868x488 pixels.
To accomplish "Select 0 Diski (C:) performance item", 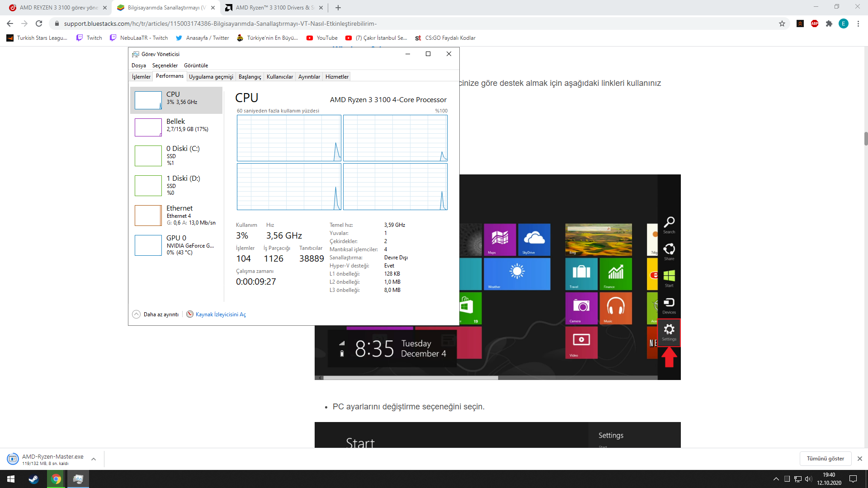I will (x=176, y=155).
